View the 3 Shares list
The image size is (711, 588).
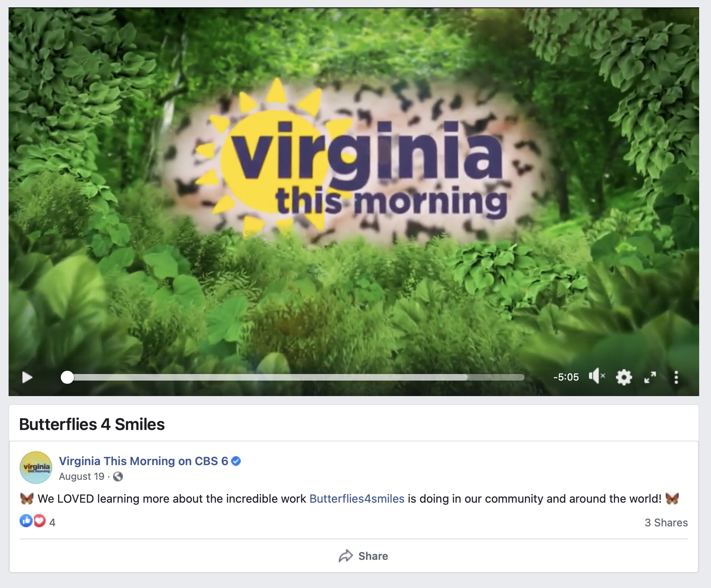pyautogui.click(x=666, y=523)
